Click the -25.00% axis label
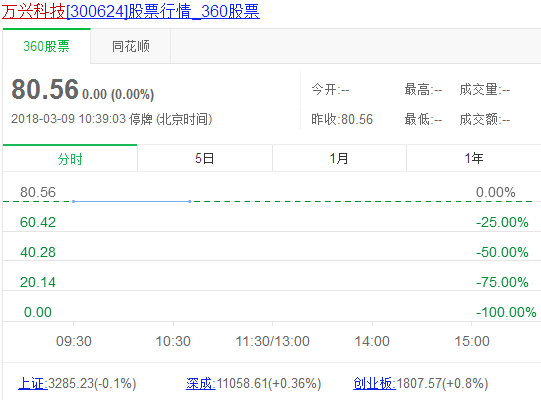The height and width of the screenshot is (400, 541). point(502,222)
